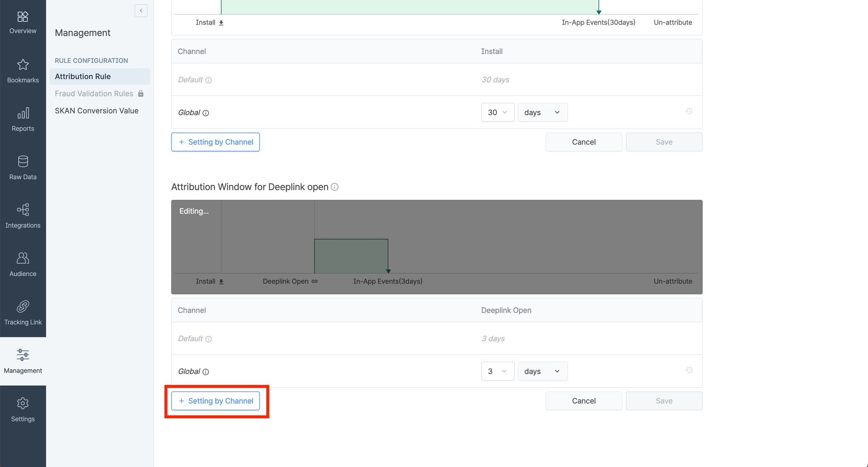Screen dimensions: 868x467
Task: Expand the 30 value dropdown for Install
Action: (497, 112)
